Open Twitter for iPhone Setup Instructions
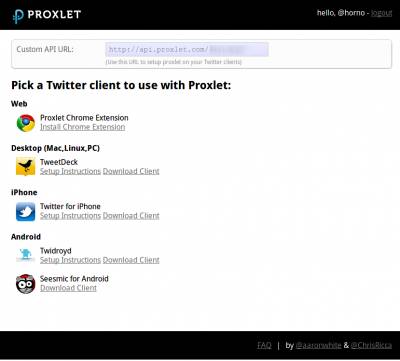Viewport: 400px width, 361px height. (70, 216)
